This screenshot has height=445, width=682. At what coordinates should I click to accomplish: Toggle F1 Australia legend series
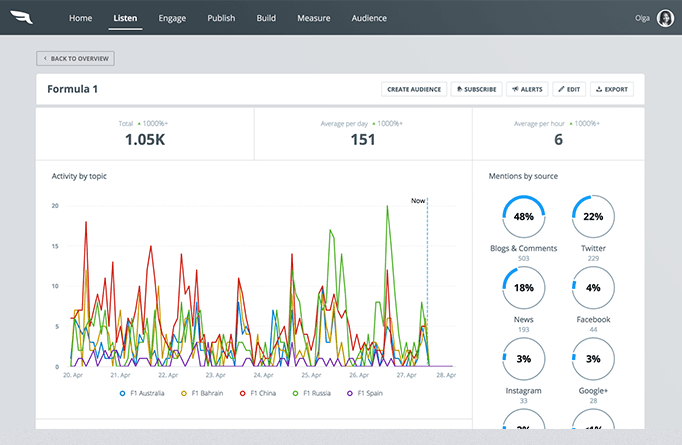[142, 393]
